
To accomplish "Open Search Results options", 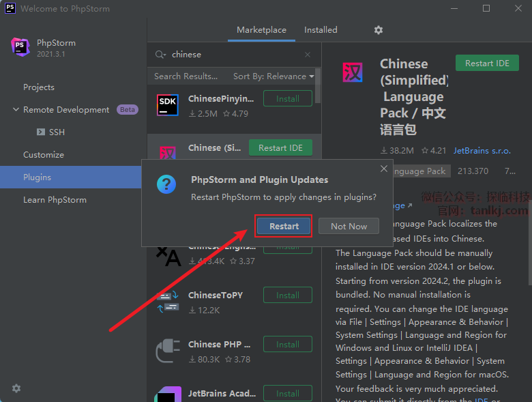I will point(186,76).
